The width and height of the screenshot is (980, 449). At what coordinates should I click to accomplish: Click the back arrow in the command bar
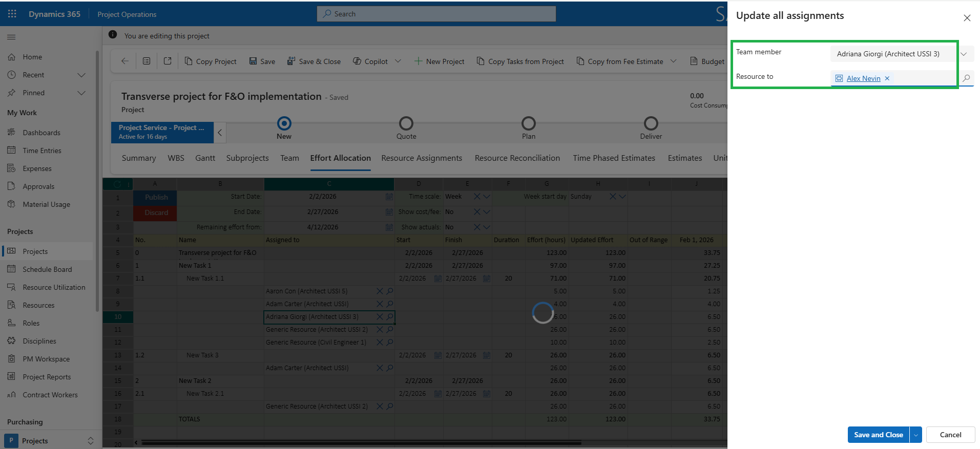[125, 61]
